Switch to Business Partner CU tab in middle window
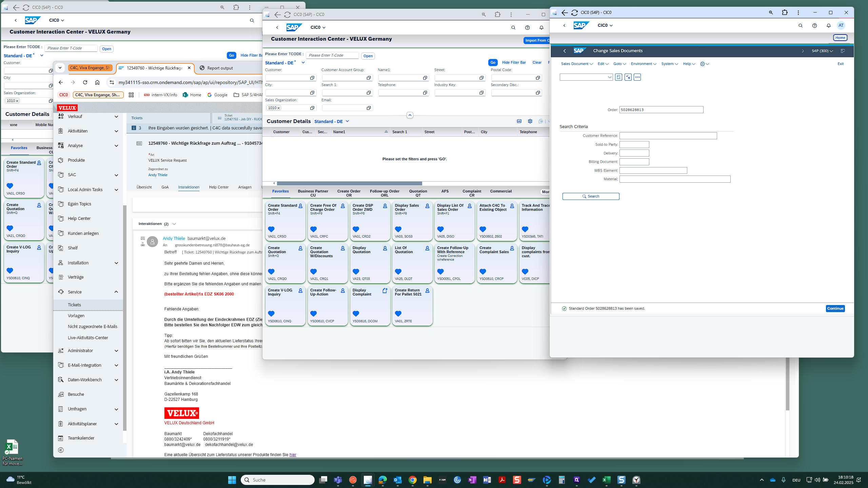 click(313, 193)
